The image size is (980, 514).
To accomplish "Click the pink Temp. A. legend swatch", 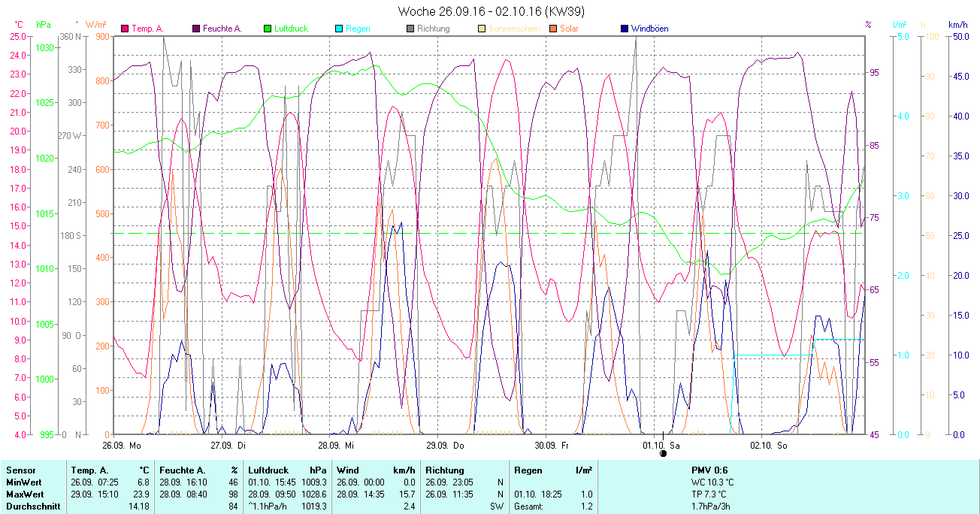I will (x=124, y=29).
